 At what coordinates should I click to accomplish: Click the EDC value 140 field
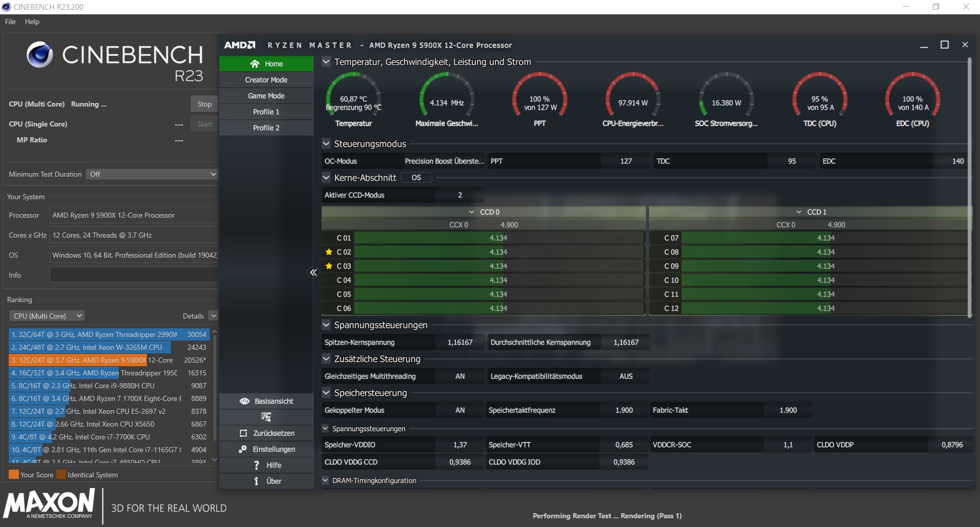point(958,161)
